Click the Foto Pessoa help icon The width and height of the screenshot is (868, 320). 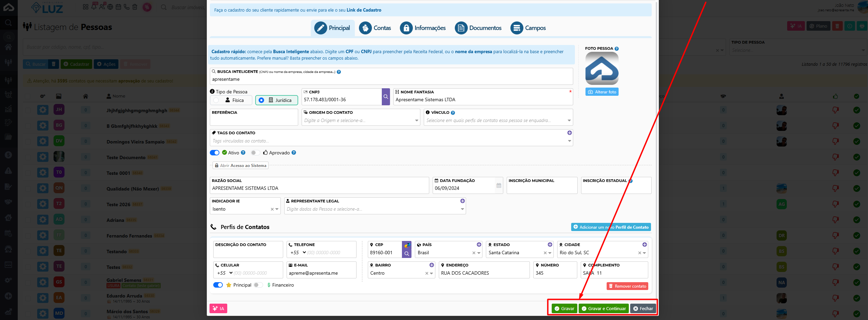617,49
